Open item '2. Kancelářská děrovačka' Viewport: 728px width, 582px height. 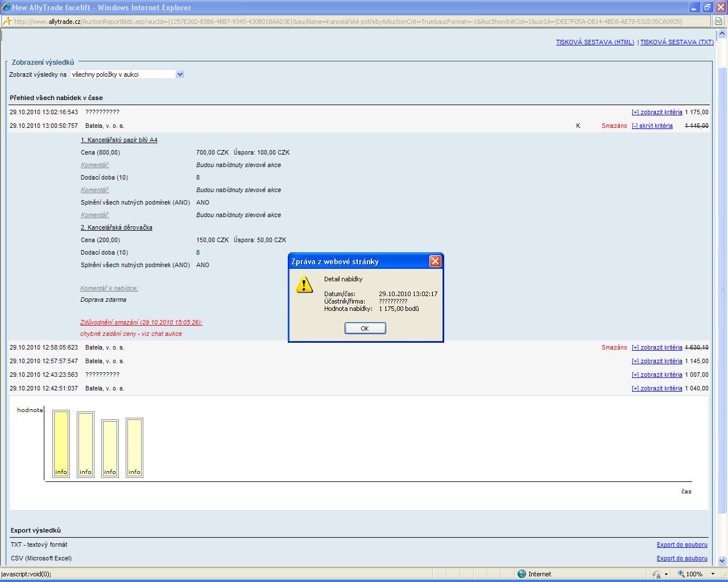tap(117, 227)
